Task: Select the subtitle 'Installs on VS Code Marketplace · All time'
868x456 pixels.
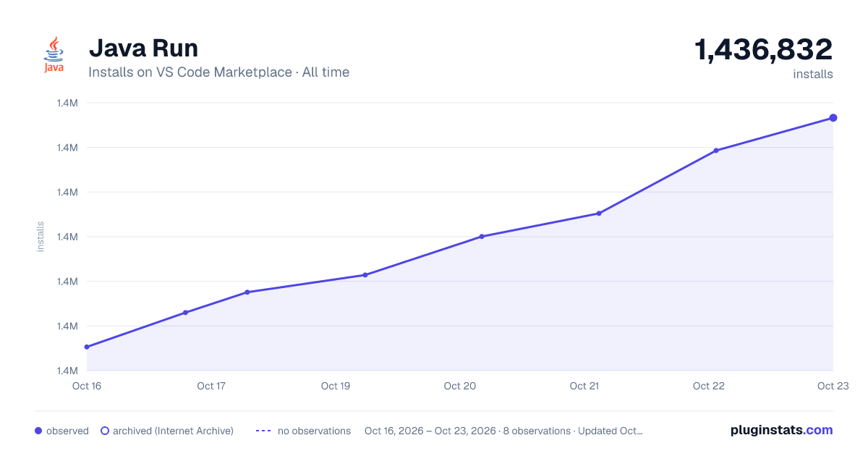Action: click(x=218, y=72)
